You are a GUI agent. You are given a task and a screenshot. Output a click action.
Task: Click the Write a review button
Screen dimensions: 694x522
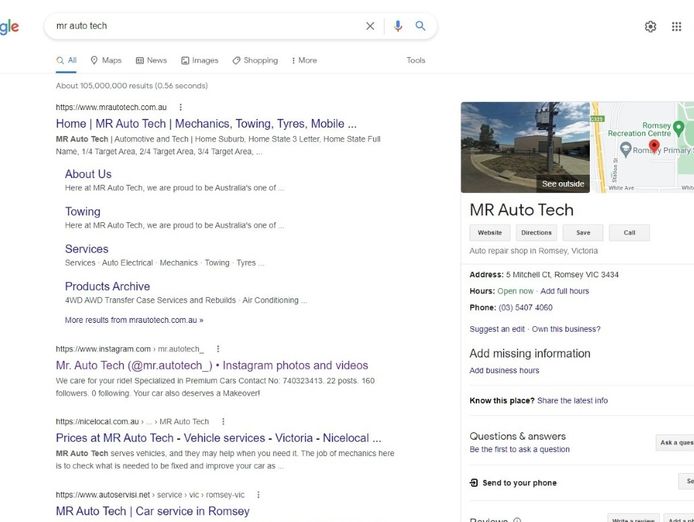[633, 518]
